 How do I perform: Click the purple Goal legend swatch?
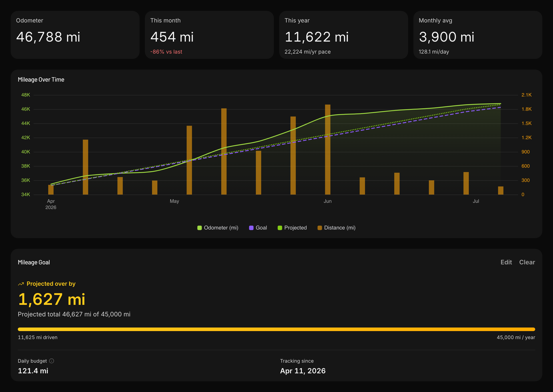click(251, 228)
